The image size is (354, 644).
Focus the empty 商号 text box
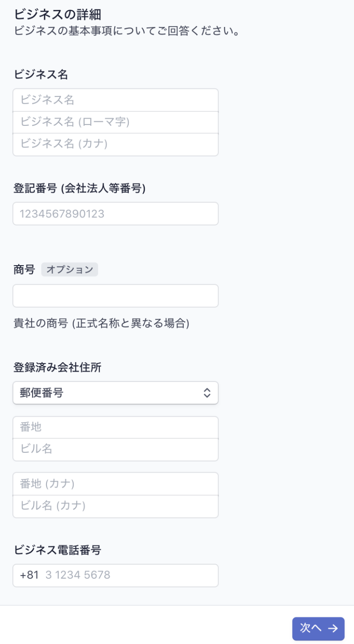pos(116,296)
